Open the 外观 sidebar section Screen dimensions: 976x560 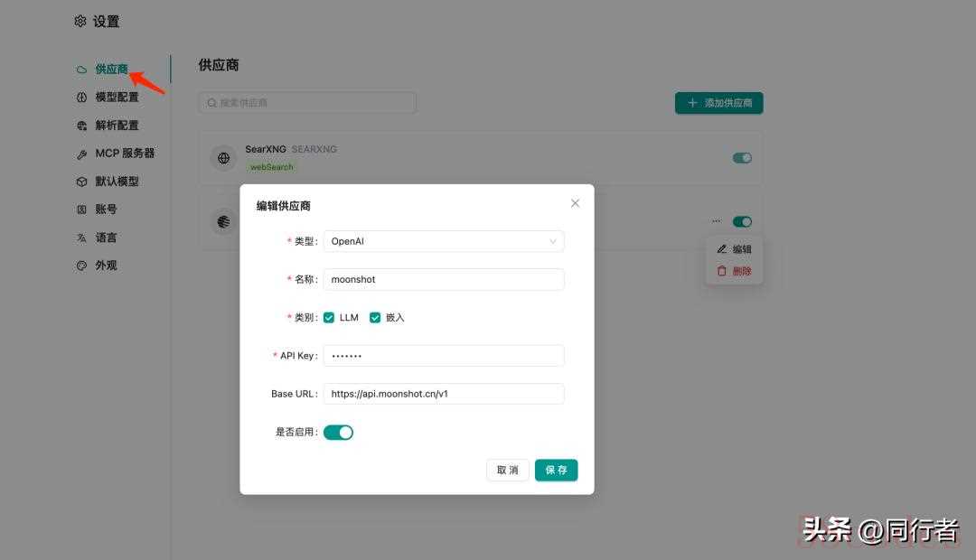point(105,265)
